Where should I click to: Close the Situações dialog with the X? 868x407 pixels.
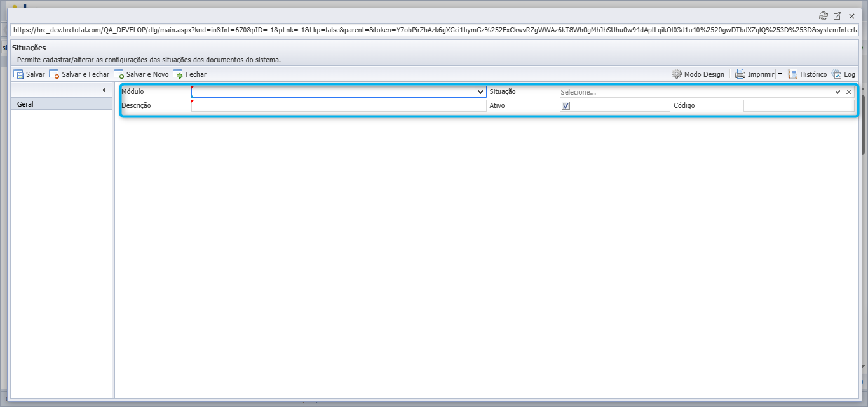pyautogui.click(x=851, y=16)
